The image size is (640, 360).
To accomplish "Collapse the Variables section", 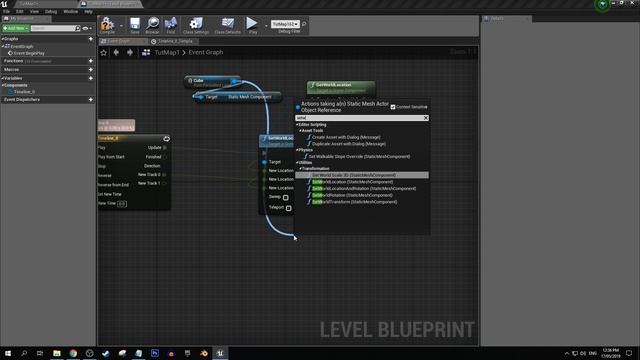I will coord(3,78).
